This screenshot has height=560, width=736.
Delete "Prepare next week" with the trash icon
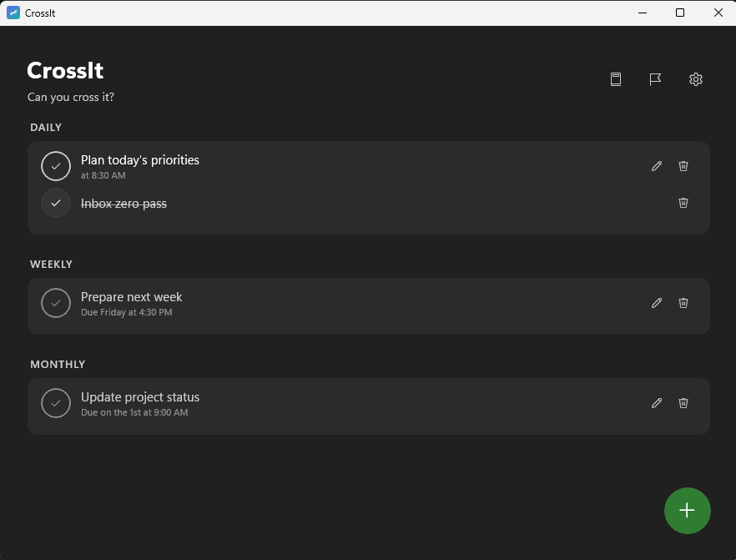[x=683, y=303]
